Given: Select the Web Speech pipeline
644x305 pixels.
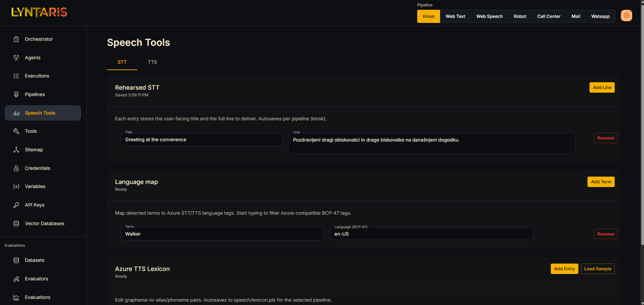Looking at the screenshot, I should (489, 16).
